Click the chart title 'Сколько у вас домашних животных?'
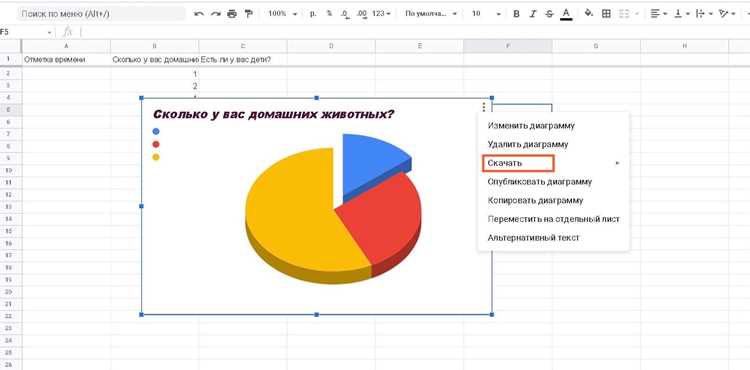 point(273,115)
